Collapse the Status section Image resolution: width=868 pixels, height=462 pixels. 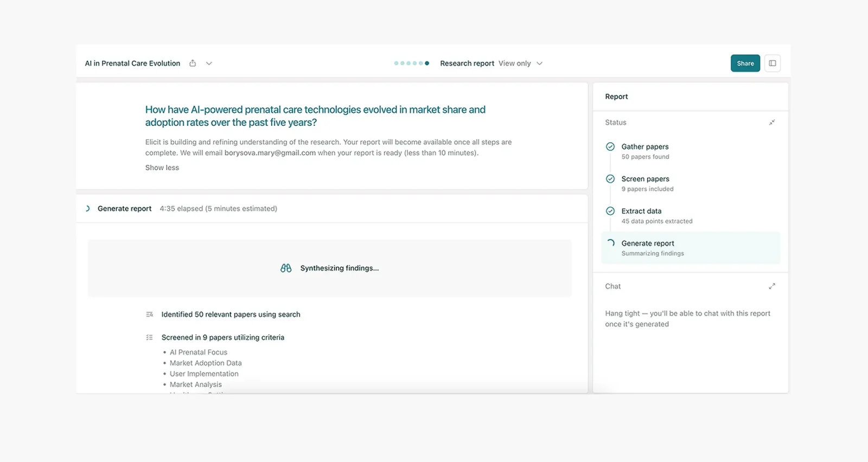click(x=772, y=123)
